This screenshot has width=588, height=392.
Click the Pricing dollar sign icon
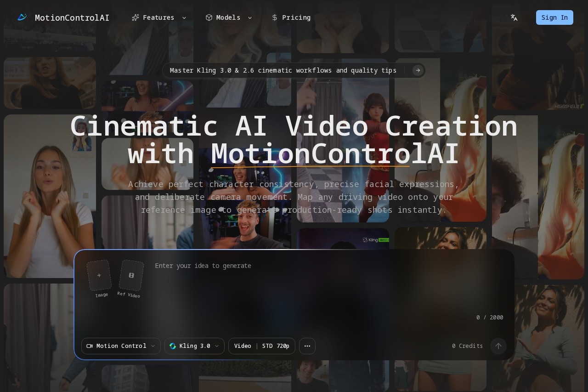pos(275,17)
